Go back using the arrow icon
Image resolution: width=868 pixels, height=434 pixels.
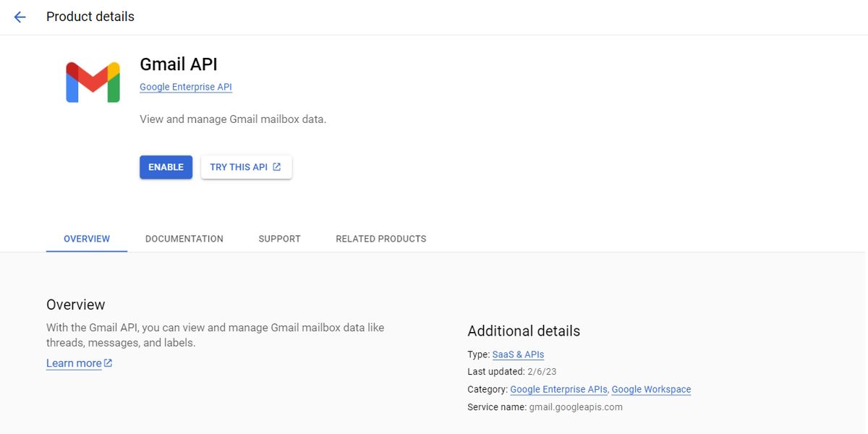click(x=20, y=17)
